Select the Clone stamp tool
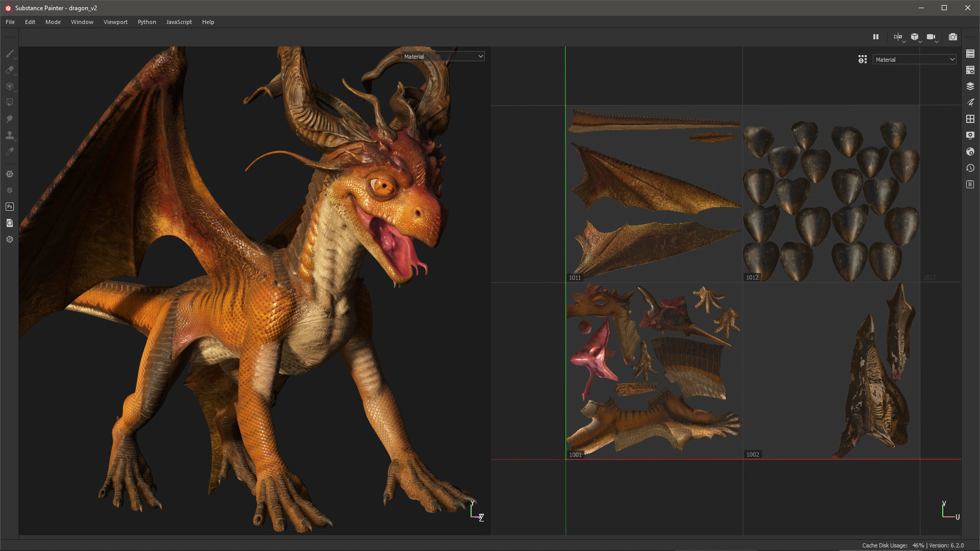Screen dimensions: 980x551 [10, 135]
